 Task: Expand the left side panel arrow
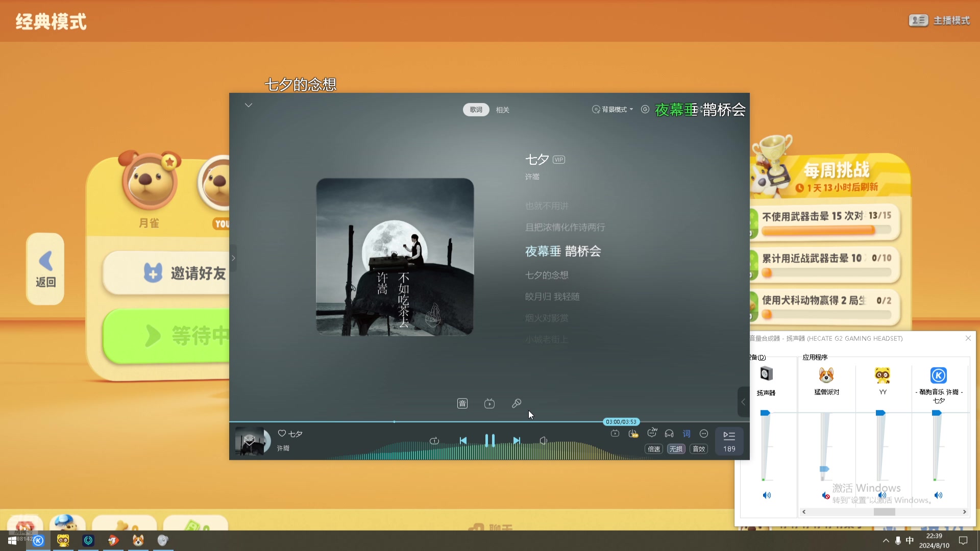233,258
